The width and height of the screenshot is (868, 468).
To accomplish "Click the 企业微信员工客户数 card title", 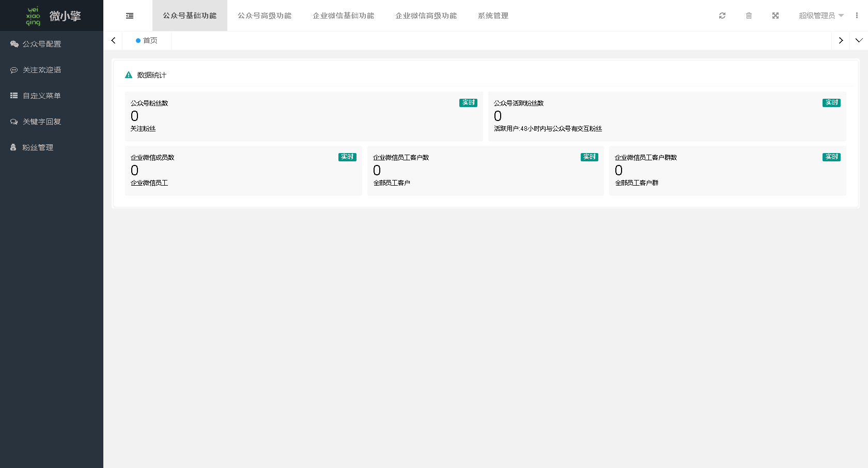I will click(401, 158).
